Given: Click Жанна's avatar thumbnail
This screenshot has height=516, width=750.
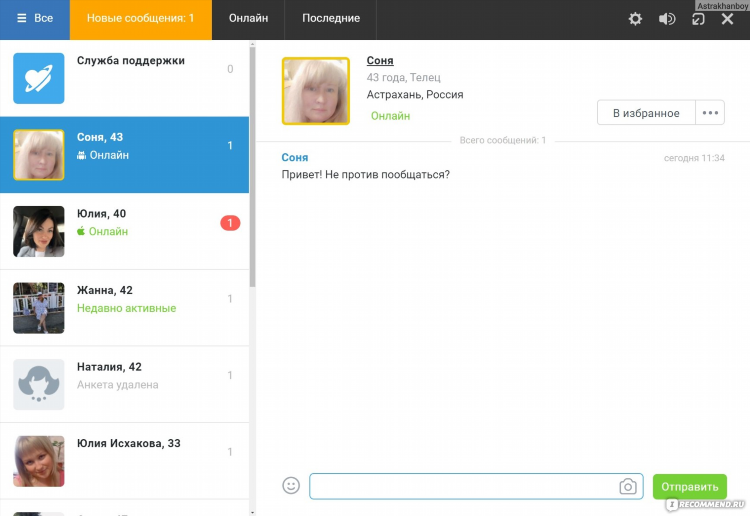Looking at the screenshot, I should [x=39, y=307].
